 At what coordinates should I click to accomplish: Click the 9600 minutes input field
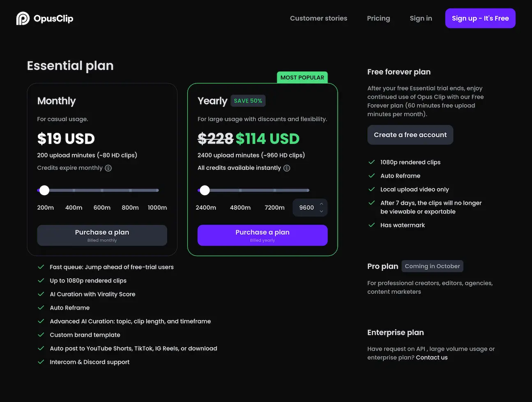click(306, 208)
